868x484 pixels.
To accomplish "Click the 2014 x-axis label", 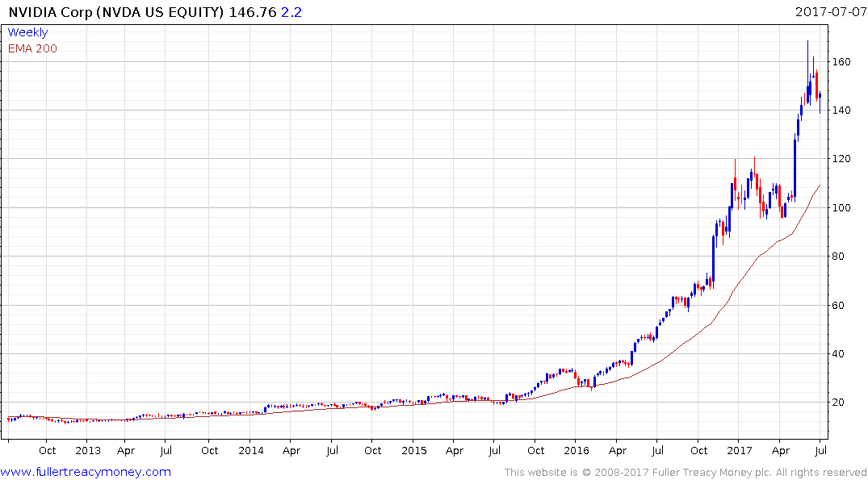I will click(251, 450).
